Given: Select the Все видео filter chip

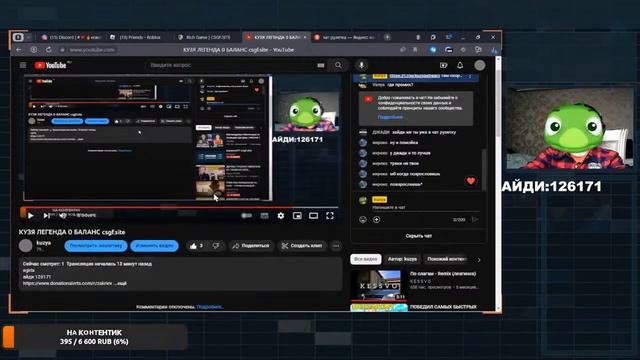Looking at the screenshot, I should pyautogui.click(x=366, y=259).
